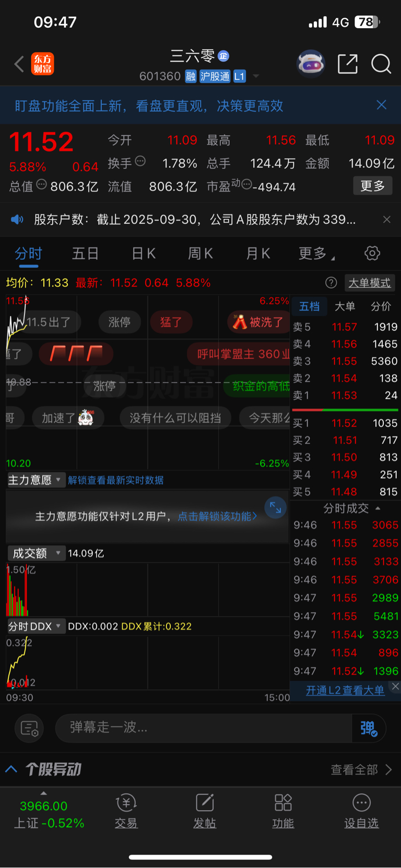Tap the 总值 info icon

coord(41,185)
